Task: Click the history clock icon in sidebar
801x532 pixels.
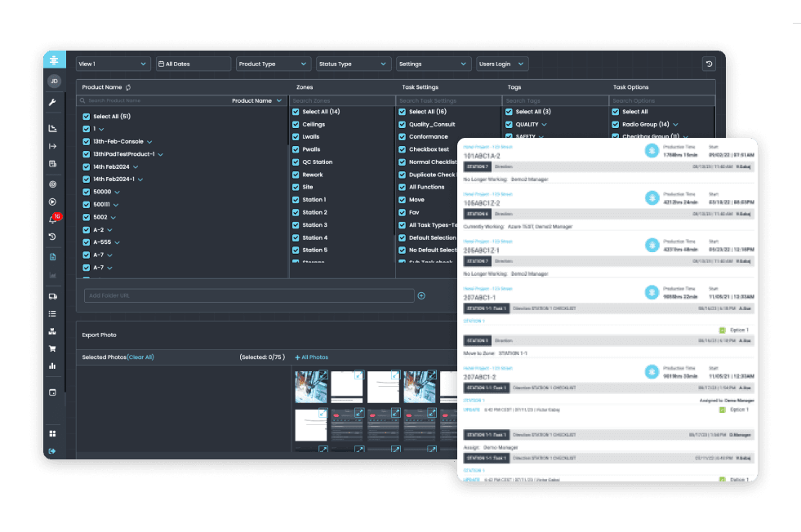Action: point(52,237)
